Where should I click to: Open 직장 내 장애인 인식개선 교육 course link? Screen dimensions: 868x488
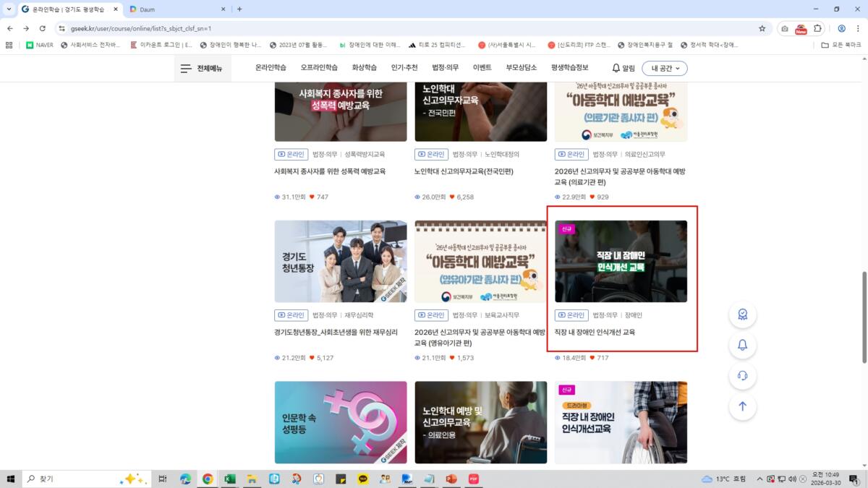tap(595, 333)
